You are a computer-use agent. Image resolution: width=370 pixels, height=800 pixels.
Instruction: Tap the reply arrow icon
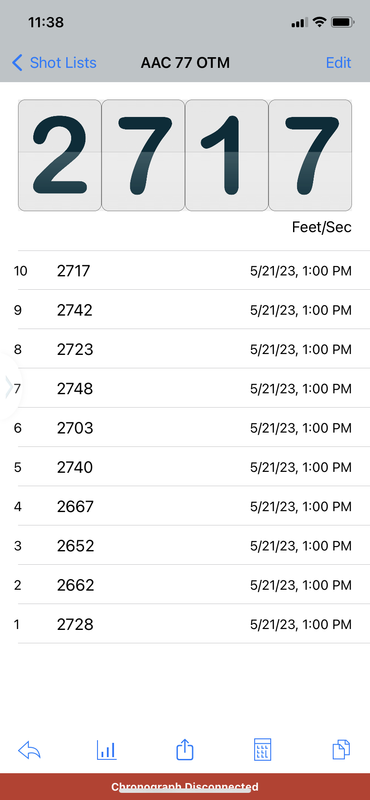point(29,751)
